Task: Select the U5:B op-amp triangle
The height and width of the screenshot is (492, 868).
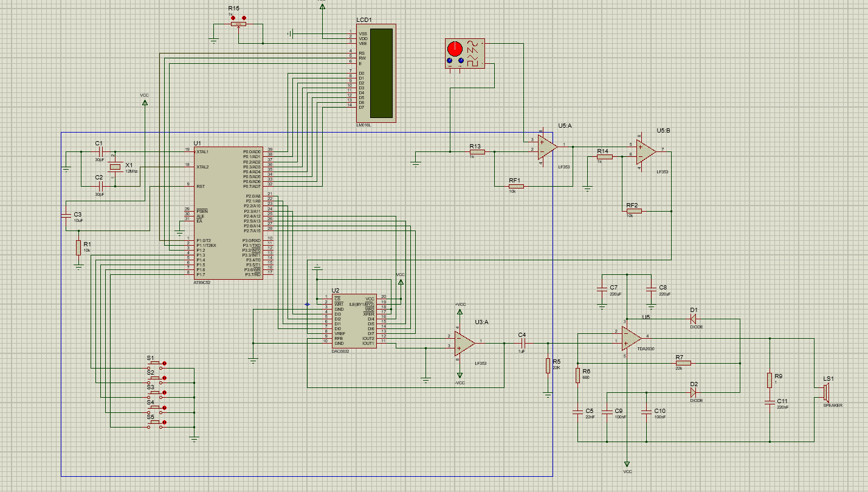Action: pyautogui.click(x=646, y=153)
